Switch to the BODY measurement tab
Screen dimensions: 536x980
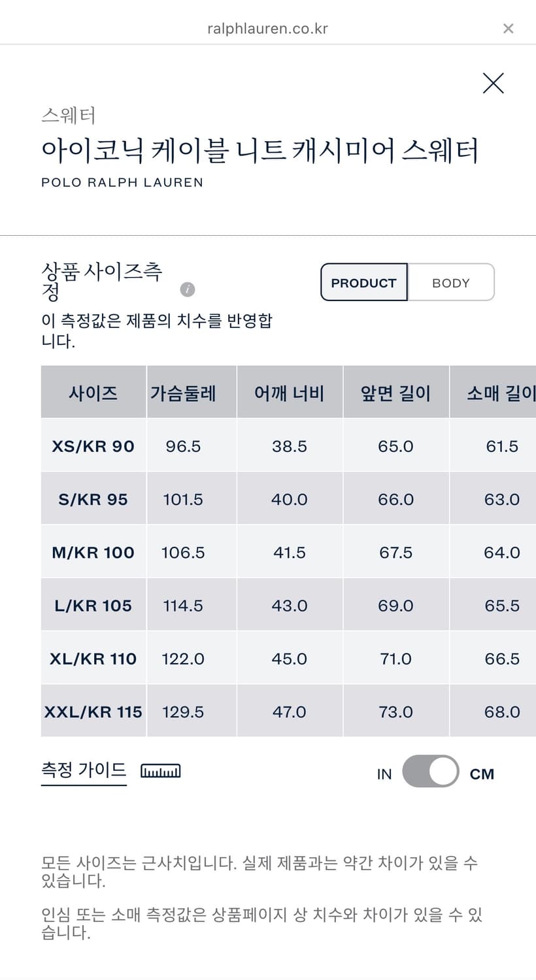coord(450,282)
